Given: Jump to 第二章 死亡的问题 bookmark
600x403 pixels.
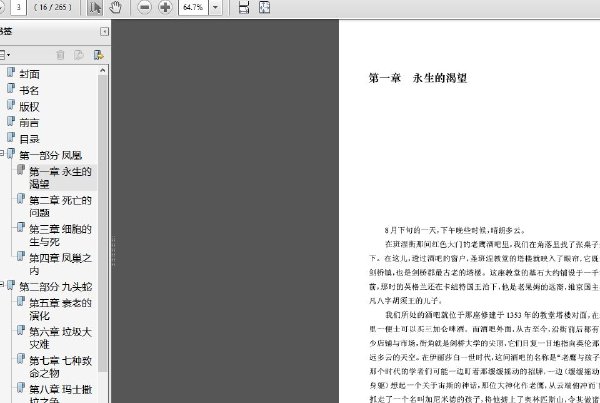Looking at the screenshot, I should pyautogui.click(x=60, y=206).
